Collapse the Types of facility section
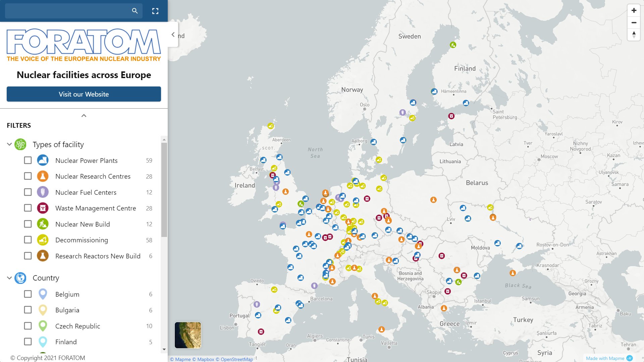The image size is (644, 362). pyautogui.click(x=9, y=144)
